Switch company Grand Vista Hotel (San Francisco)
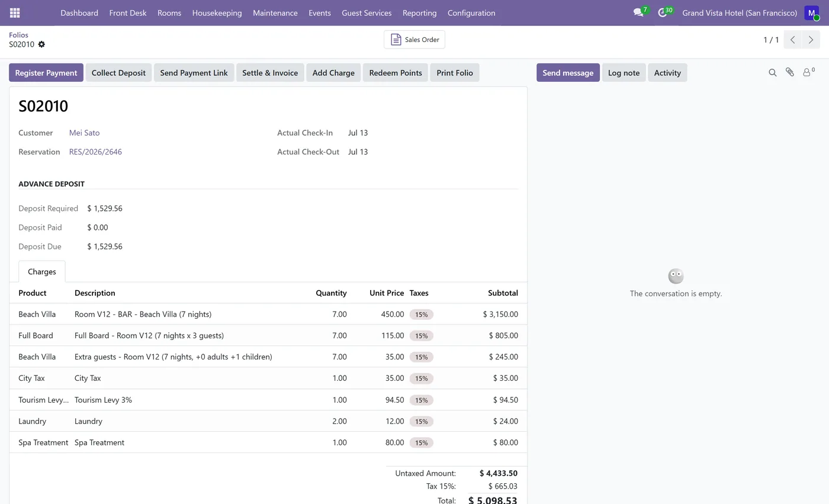 (740, 12)
